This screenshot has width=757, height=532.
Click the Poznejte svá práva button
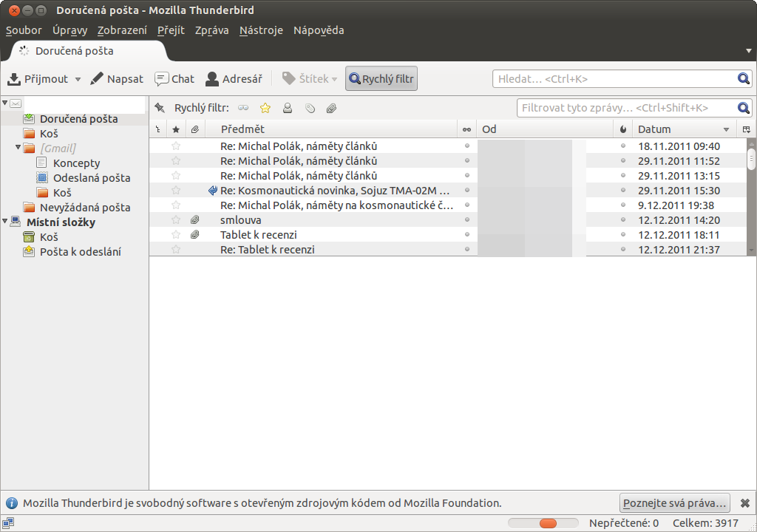(x=674, y=503)
